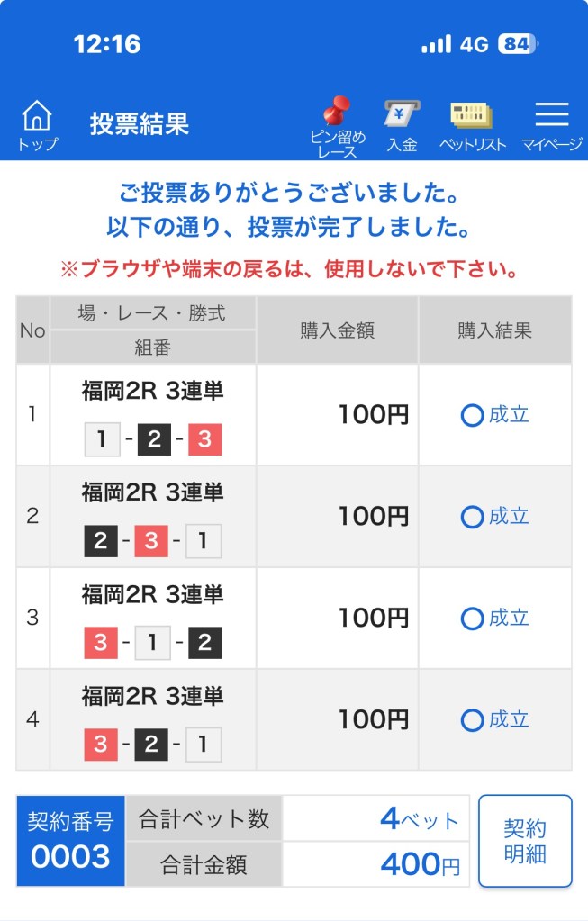Select bet 2 row combination 2-3-1
This screenshot has height=921, width=588.
tap(152, 541)
